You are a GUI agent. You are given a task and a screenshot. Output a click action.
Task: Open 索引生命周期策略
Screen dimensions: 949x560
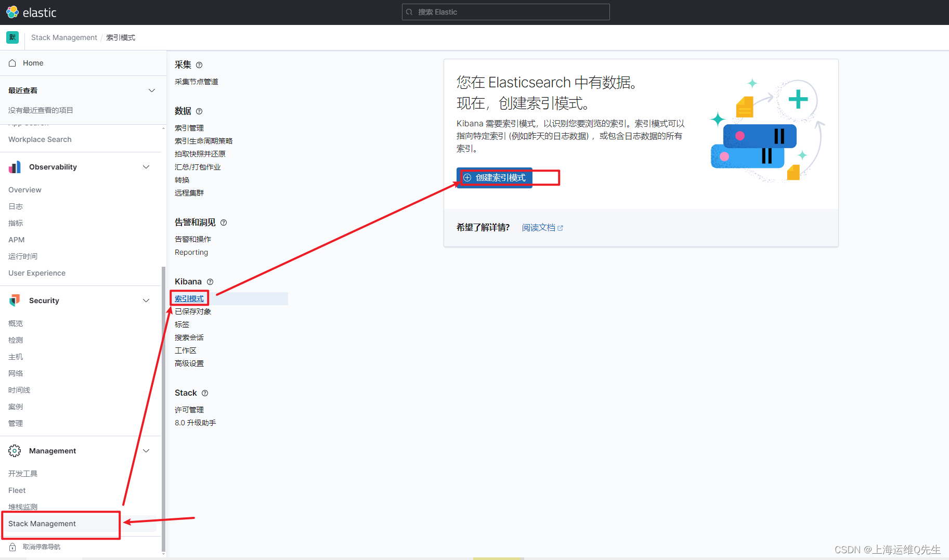204,141
